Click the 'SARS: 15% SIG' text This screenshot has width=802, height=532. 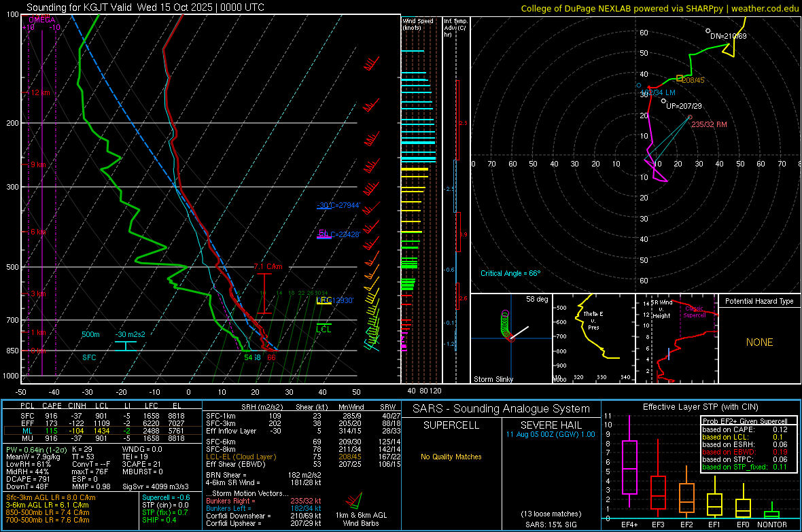pos(551,525)
